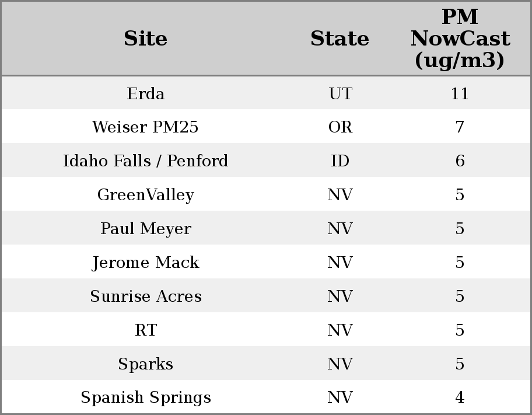
Task: Select Weiser PM25 NowCast value 7
Action: (x=460, y=127)
